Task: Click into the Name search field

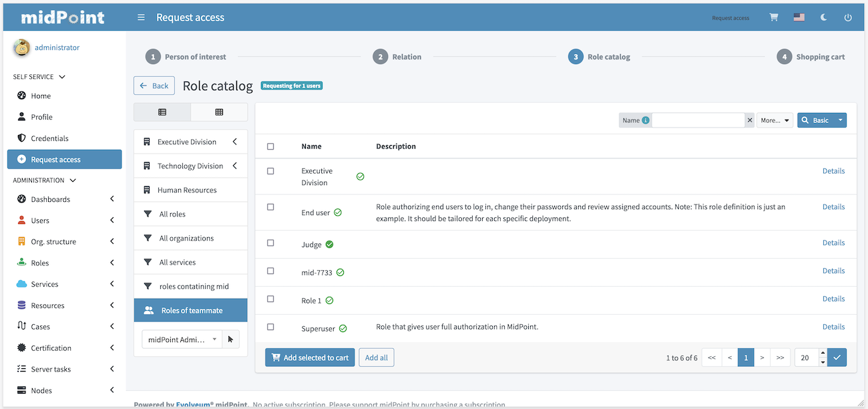Action: [698, 120]
